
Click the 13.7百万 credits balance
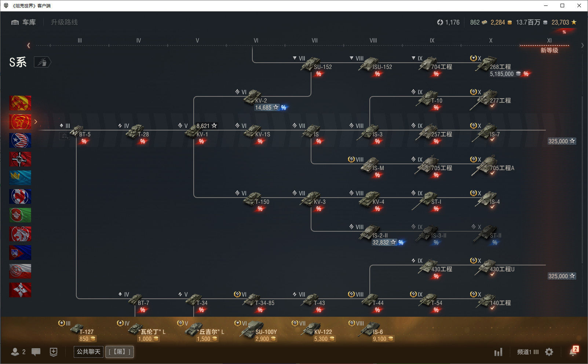tap(532, 22)
